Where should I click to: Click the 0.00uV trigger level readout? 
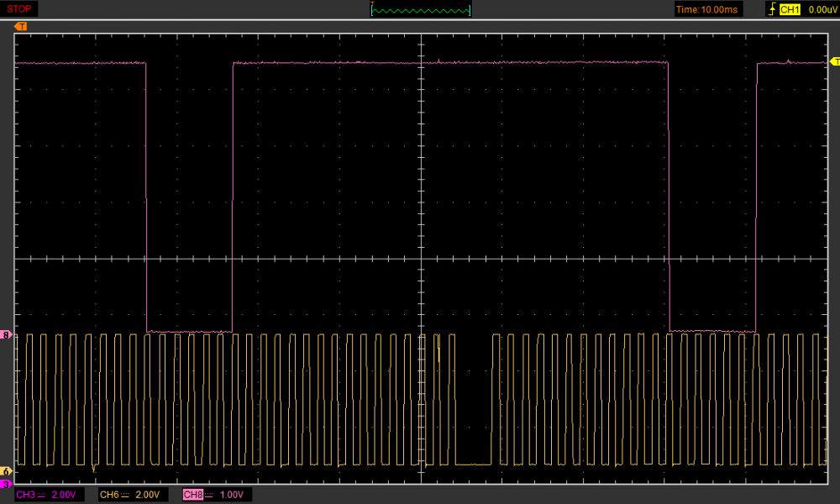pyautogui.click(x=822, y=9)
